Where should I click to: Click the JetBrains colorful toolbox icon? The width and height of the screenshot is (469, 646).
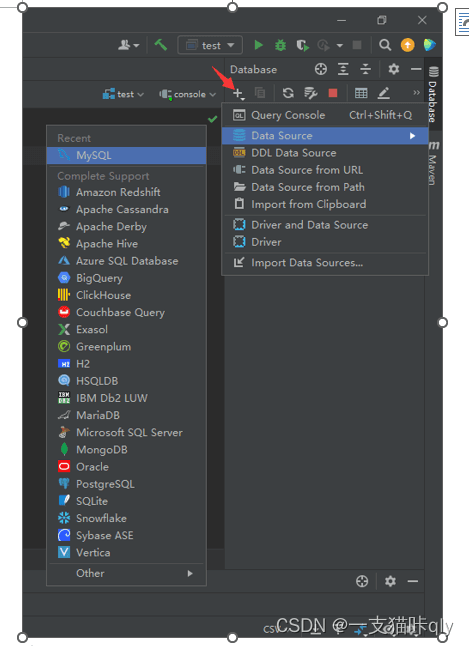pyautogui.click(x=429, y=45)
